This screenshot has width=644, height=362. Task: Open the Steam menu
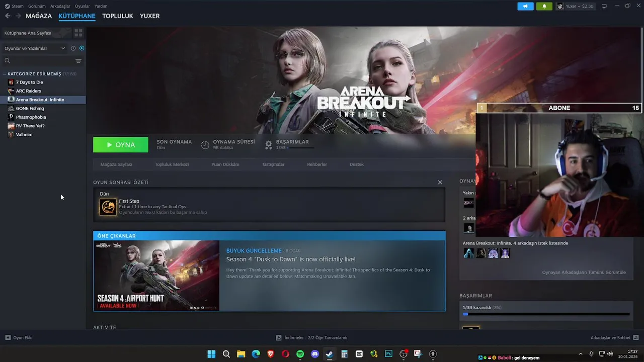click(14, 7)
